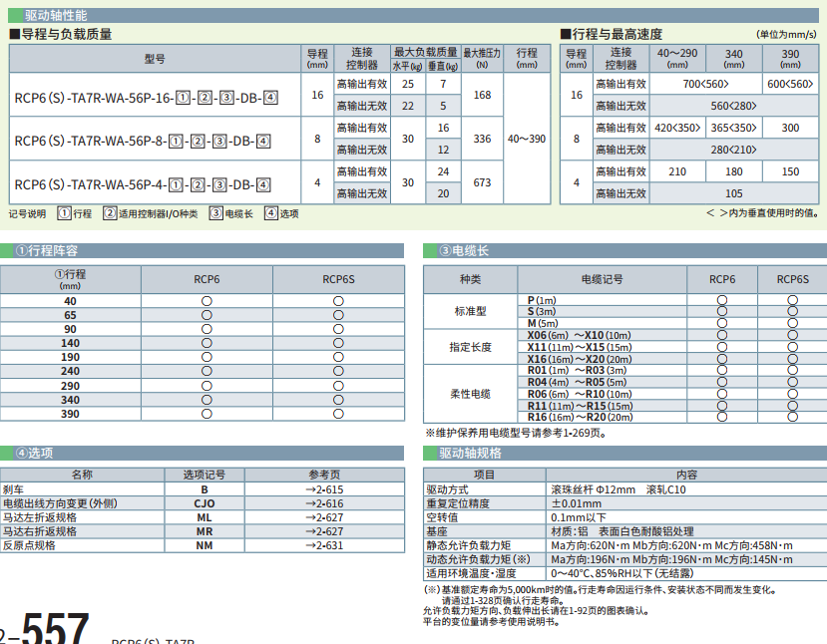Click the cable maintenance note referencing page 1-269
Image resolution: width=827 pixels, height=644 pixels.
click(517, 434)
